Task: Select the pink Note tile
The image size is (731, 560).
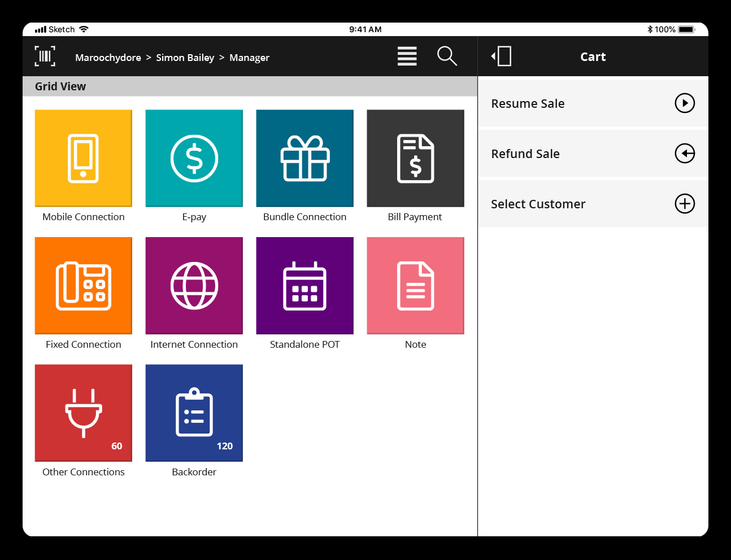Action: click(x=415, y=286)
